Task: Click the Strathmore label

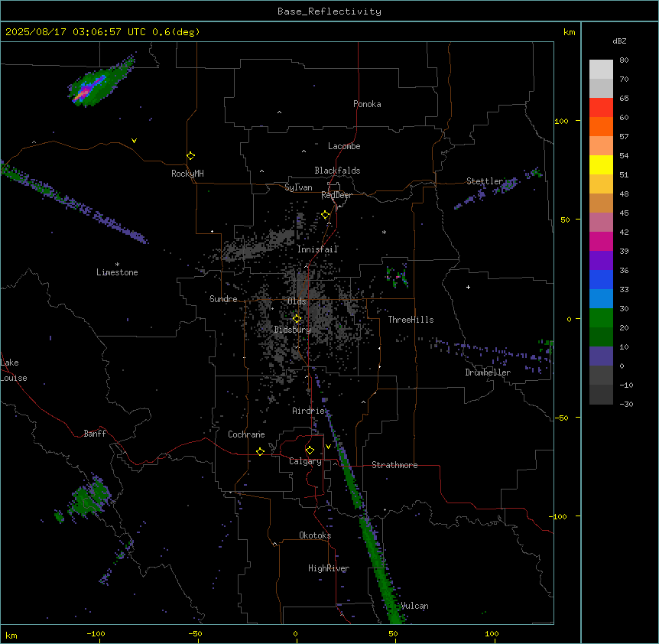Action: [x=394, y=465]
